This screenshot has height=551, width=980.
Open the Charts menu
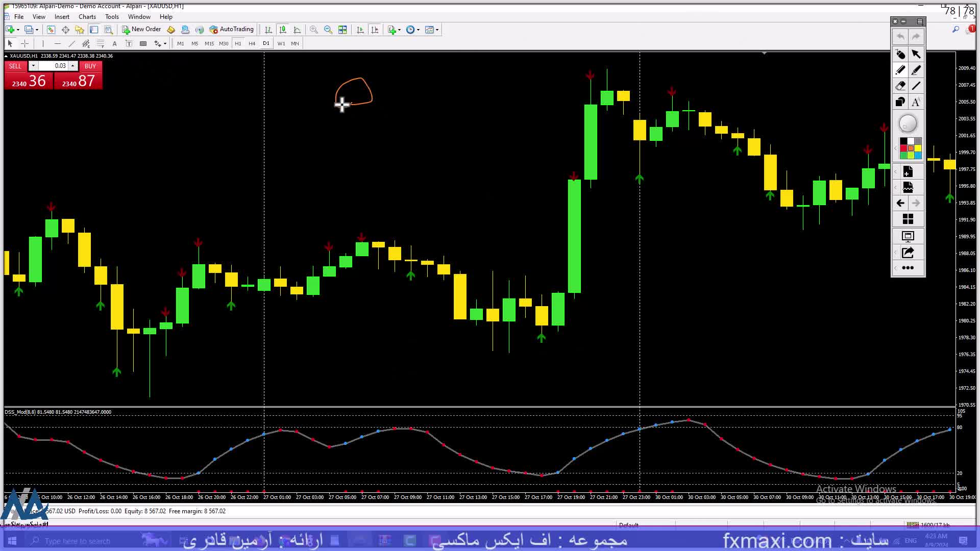click(x=87, y=17)
